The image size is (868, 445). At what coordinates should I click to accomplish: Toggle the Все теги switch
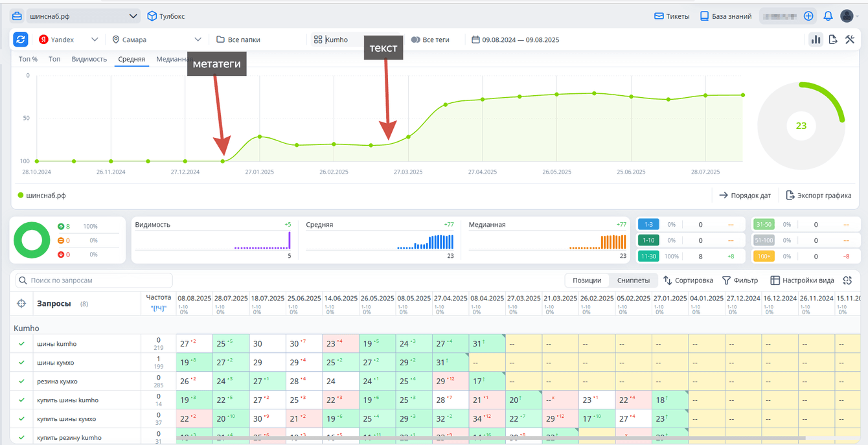[416, 40]
